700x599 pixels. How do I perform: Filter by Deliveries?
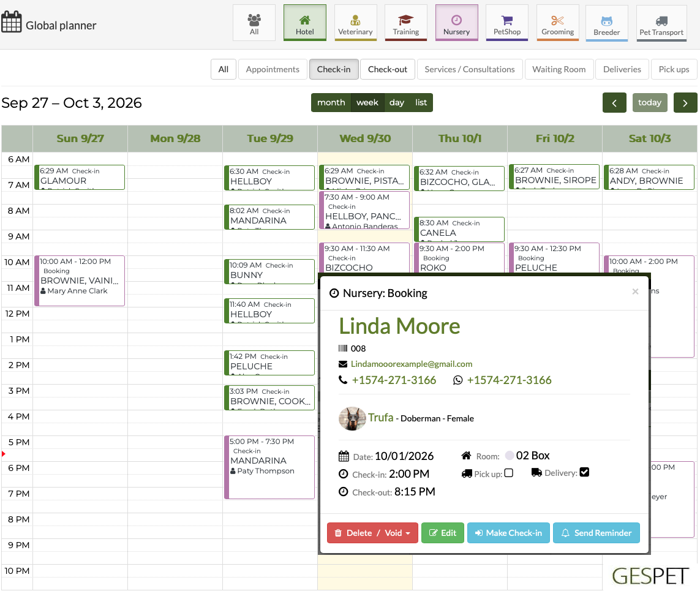click(622, 69)
